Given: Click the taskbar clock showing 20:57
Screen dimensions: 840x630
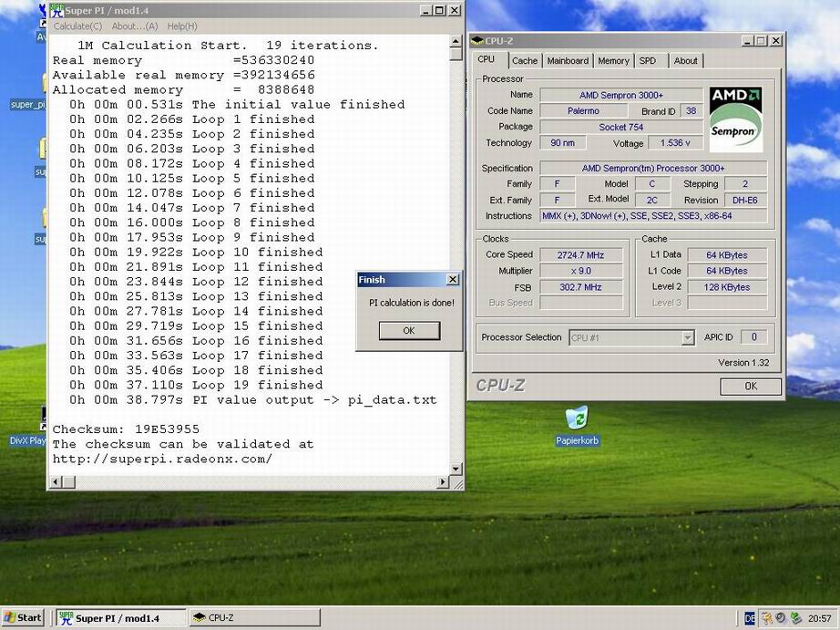Looking at the screenshot, I should coord(820,619).
